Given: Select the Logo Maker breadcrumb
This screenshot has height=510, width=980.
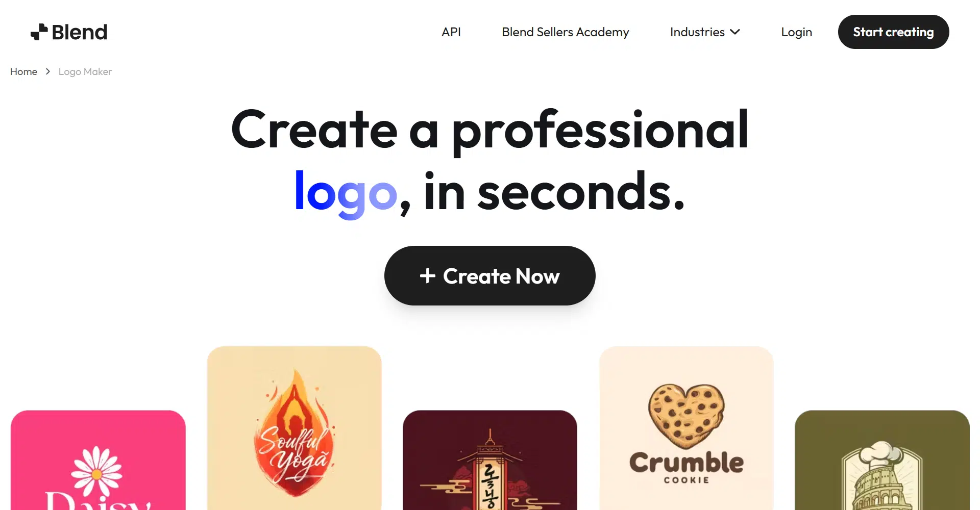Looking at the screenshot, I should tap(85, 71).
